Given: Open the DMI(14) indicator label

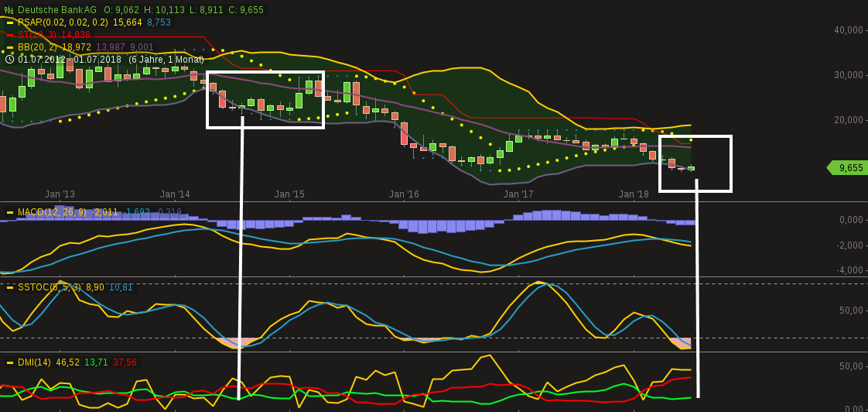Looking at the screenshot, I should (x=34, y=362).
